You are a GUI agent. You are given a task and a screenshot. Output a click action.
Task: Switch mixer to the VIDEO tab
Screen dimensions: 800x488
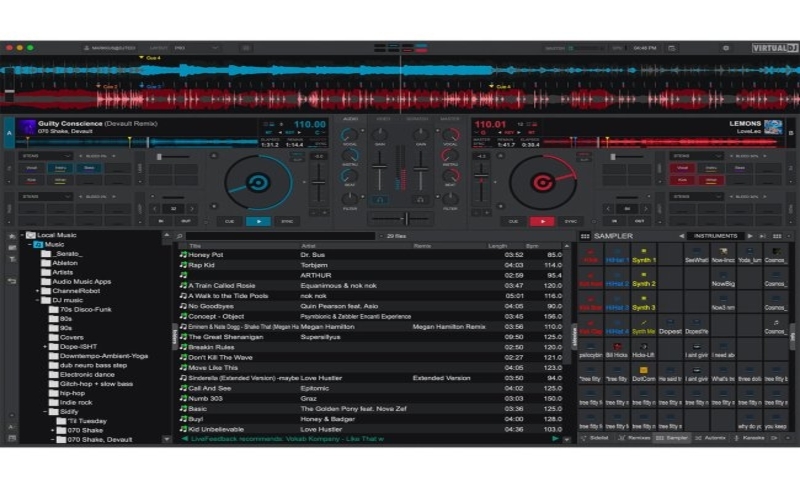coord(383,118)
